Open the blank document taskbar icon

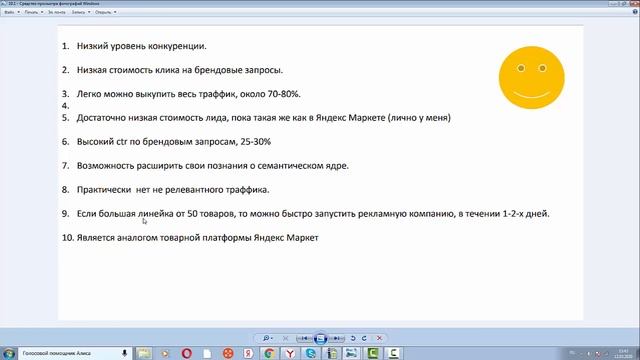[x=207, y=353]
